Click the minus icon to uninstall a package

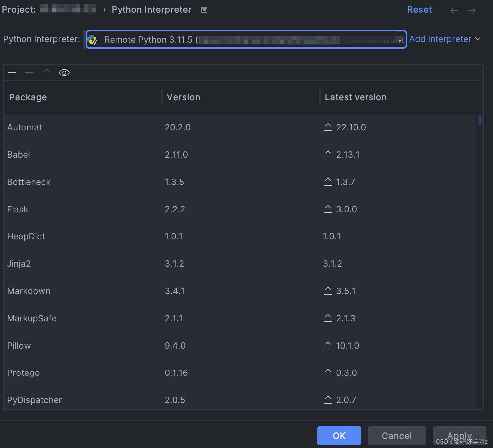(29, 72)
